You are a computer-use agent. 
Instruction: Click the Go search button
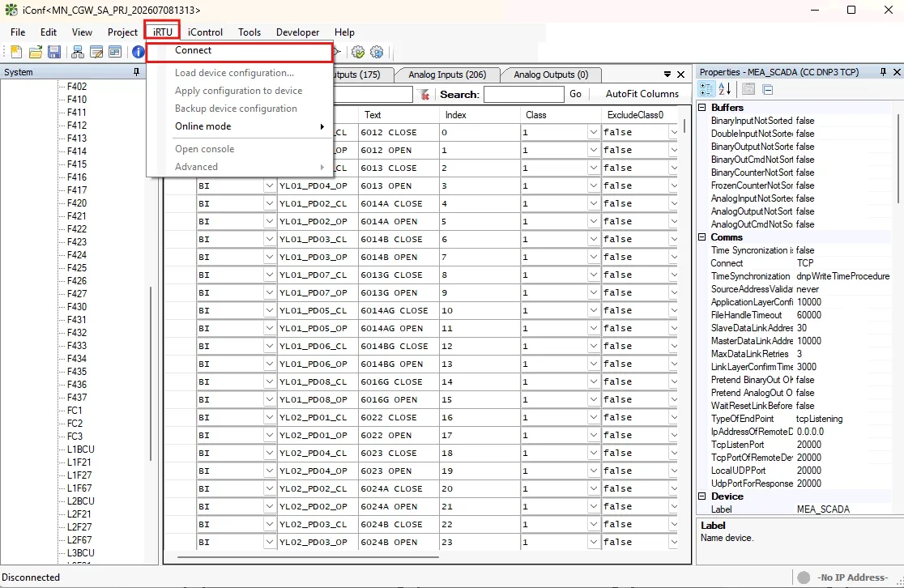(x=575, y=94)
